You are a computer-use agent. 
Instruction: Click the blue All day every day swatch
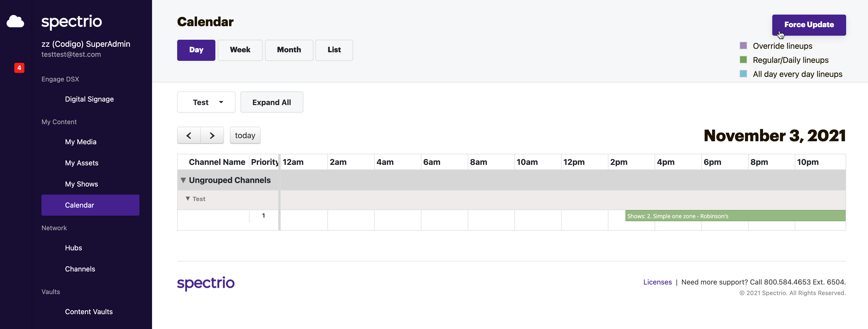(x=743, y=74)
